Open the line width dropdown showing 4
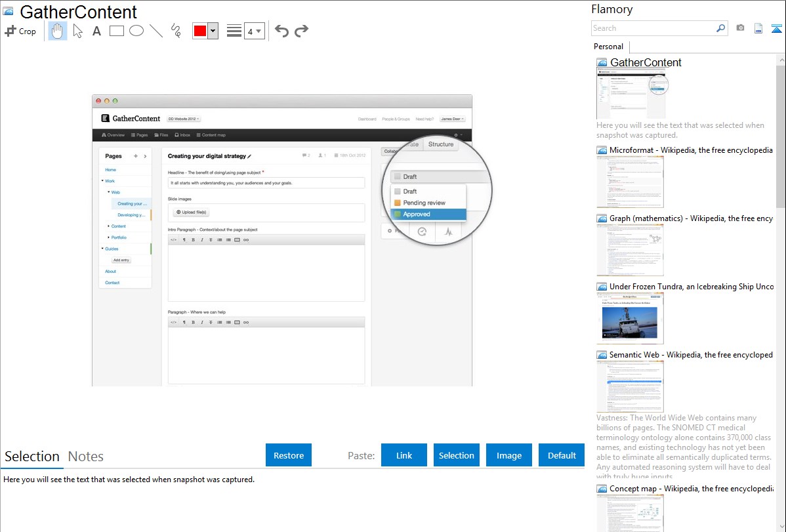786x532 pixels. tap(255, 31)
